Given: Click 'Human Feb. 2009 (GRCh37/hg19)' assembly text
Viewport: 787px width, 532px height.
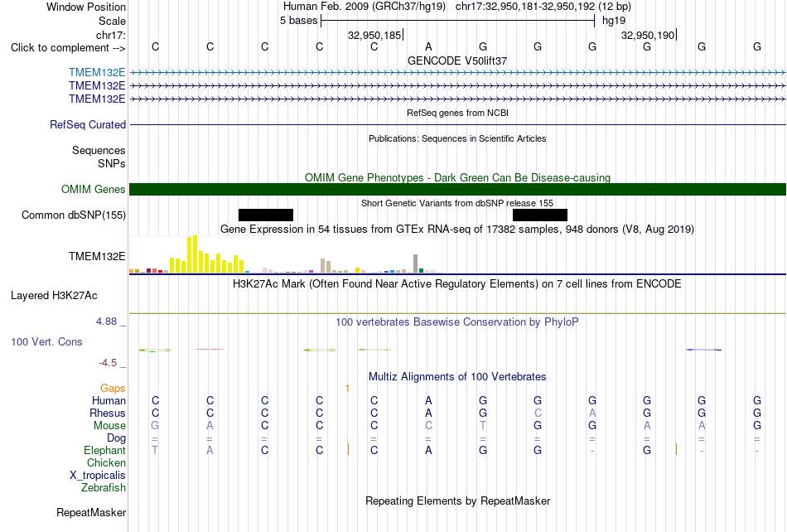Looking at the screenshot, I should pos(365,7).
